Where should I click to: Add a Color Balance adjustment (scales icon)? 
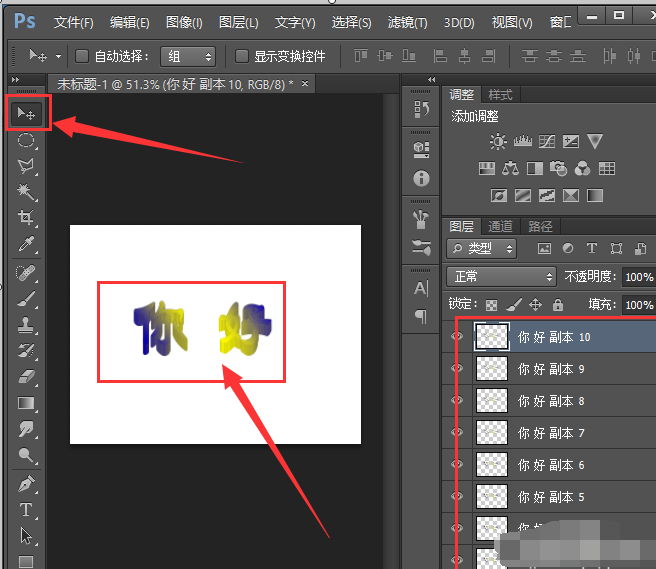pyautogui.click(x=511, y=169)
